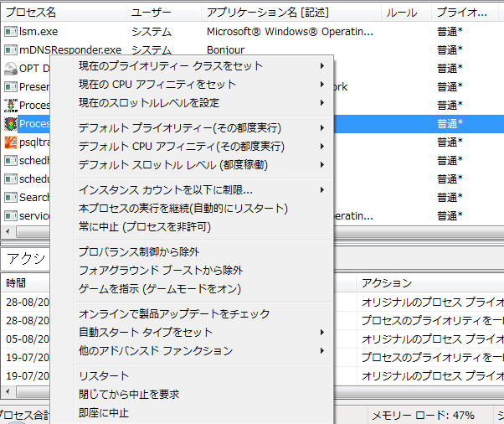Click the highlighted Process Lasso row icon

tap(11, 123)
